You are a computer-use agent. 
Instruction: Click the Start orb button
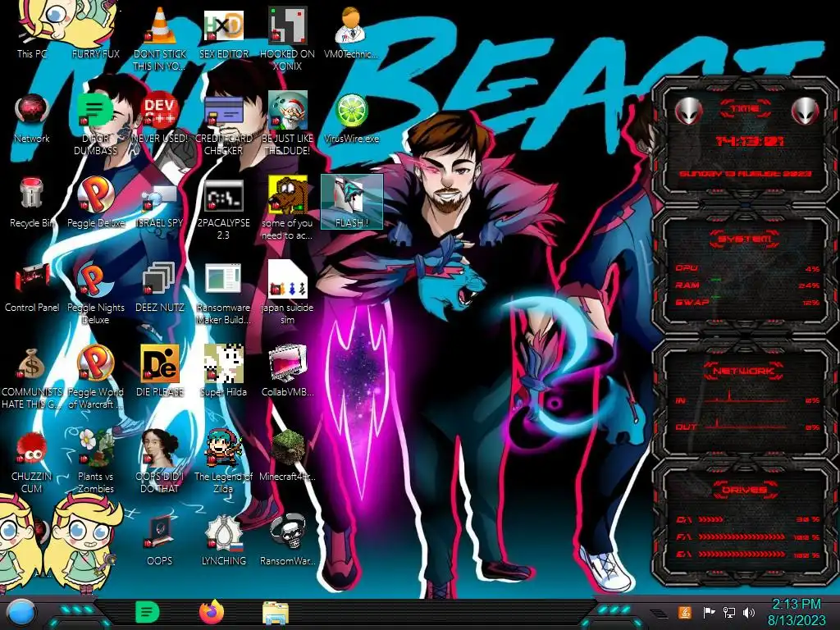point(21,613)
